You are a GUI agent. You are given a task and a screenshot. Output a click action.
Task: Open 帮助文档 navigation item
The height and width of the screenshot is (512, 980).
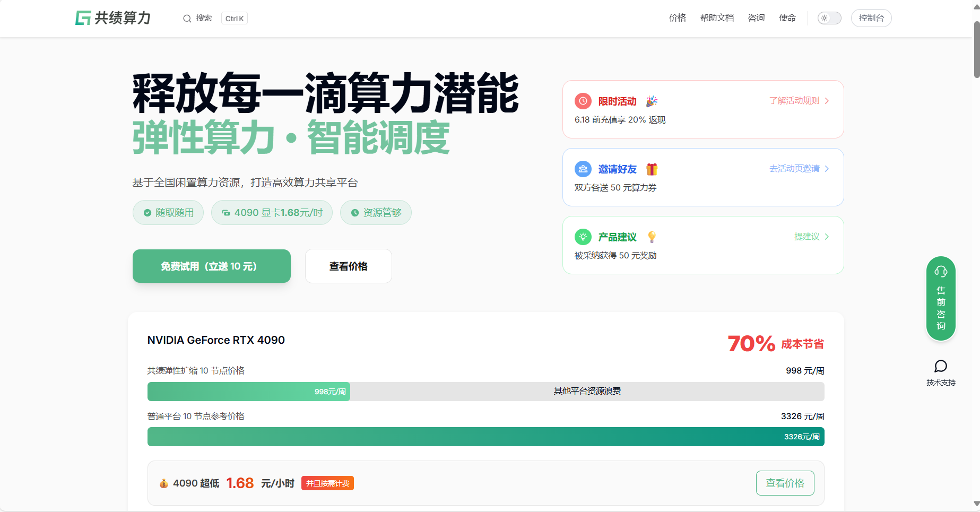coord(717,18)
